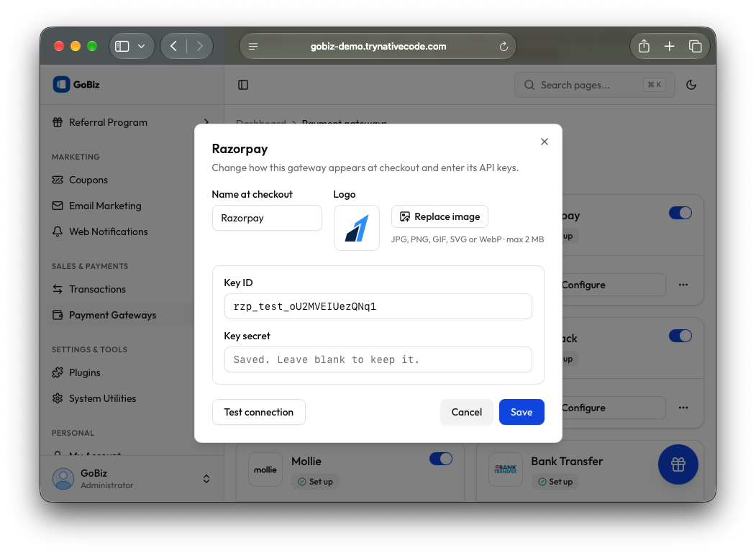Click the Payment Gateways wallet icon
This screenshot has height=555, width=756.
(x=58, y=315)
